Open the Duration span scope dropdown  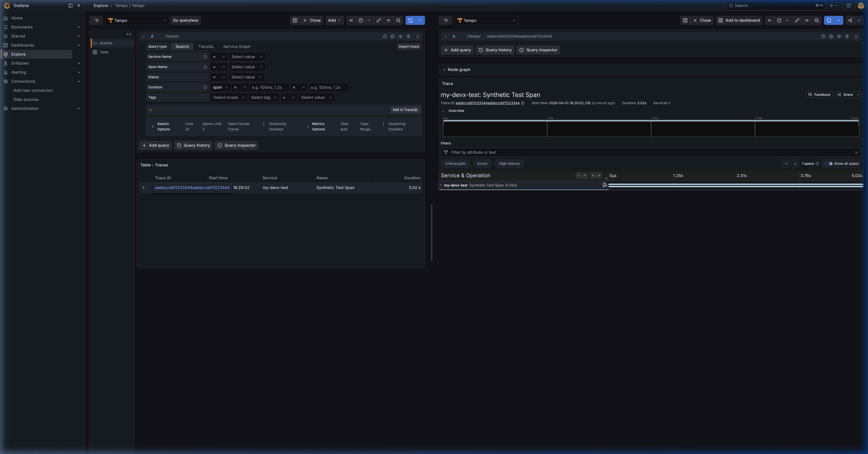point(220,87)
